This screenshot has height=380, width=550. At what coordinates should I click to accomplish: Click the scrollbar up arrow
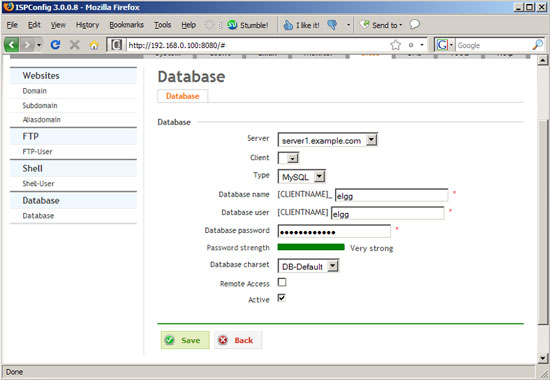tap(542, 60)
